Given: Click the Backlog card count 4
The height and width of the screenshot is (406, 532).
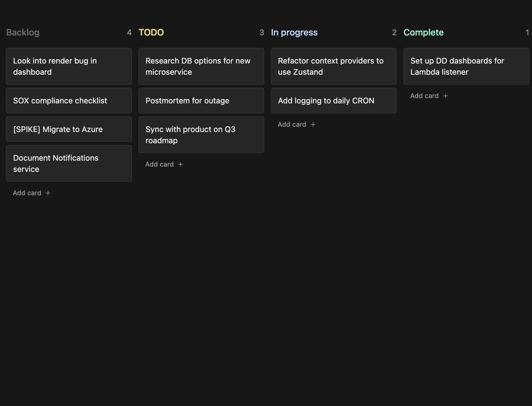Looking at the screenshot, I should [x=129, y=32].
